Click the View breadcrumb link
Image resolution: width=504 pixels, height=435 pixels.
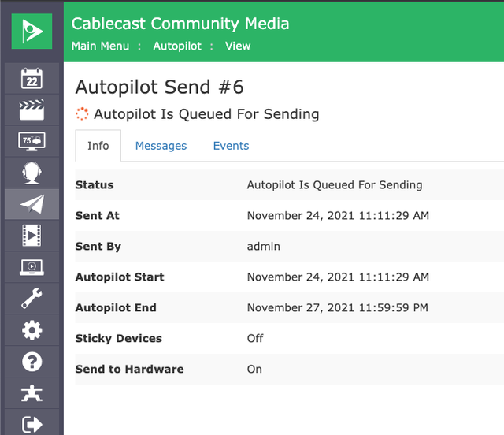tap(238, 46)
